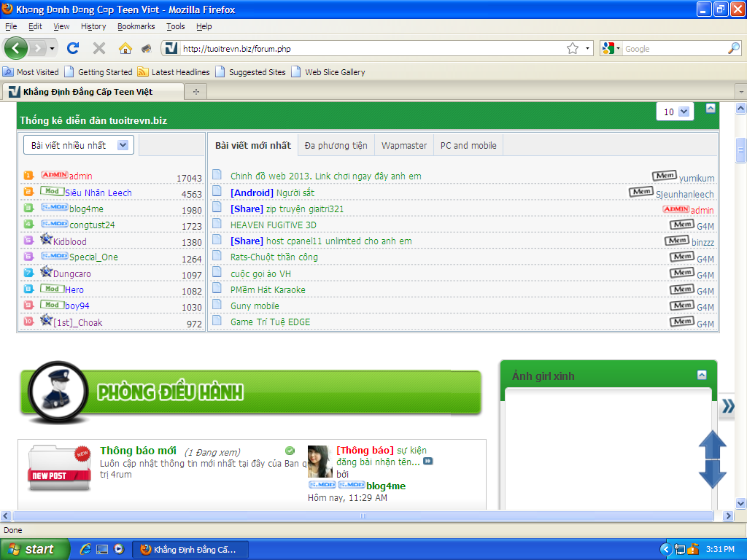
Task: Launch Internet Explorer from the quick launch bar
Action: coord(85,549)
